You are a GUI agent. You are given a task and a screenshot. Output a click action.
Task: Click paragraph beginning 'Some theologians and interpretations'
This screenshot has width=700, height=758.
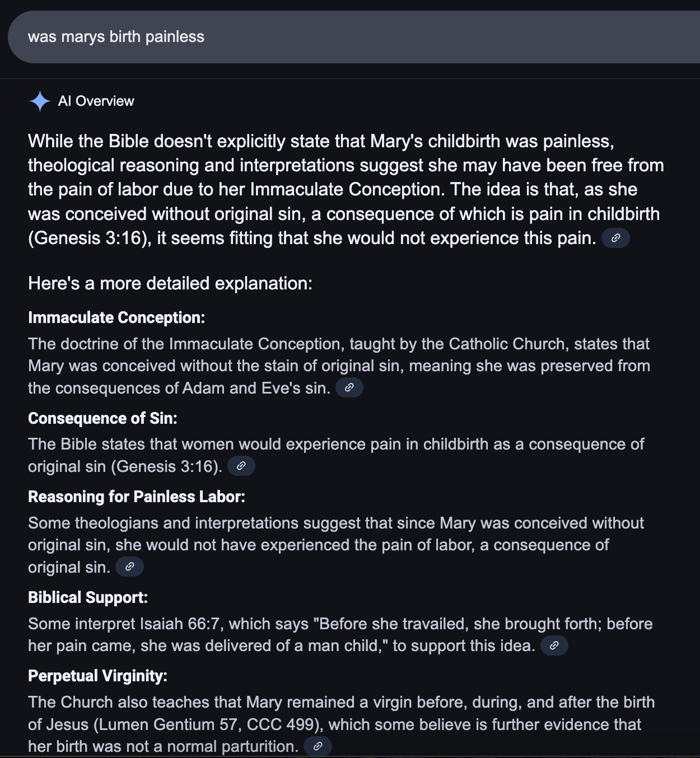[x=336, y=545]
